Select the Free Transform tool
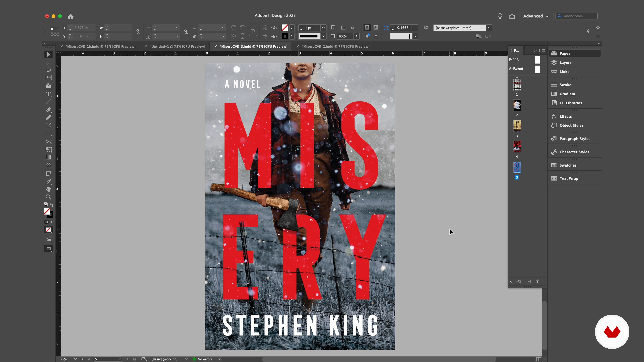644x362 pixels. [48, 149]
